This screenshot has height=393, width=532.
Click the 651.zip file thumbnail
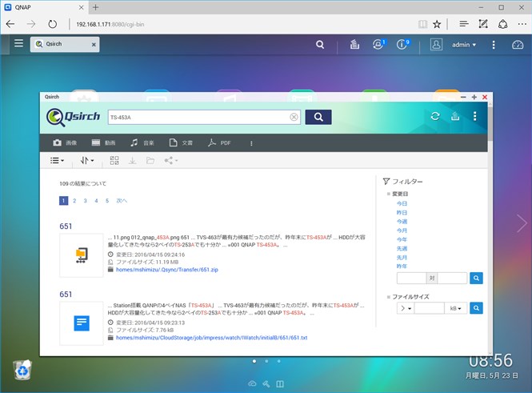coord(82,255)
